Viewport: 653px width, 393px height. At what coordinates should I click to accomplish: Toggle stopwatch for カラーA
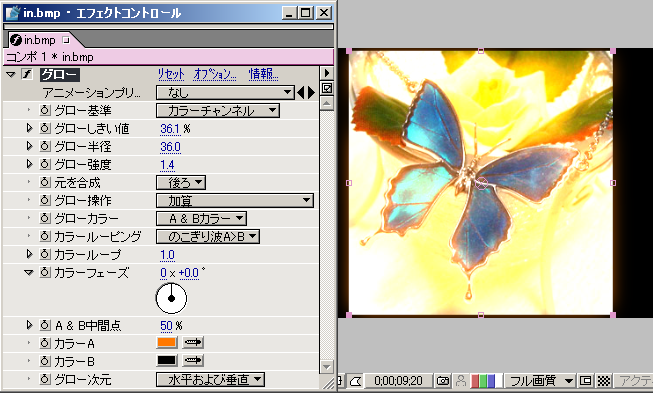(x=45, y=343)
